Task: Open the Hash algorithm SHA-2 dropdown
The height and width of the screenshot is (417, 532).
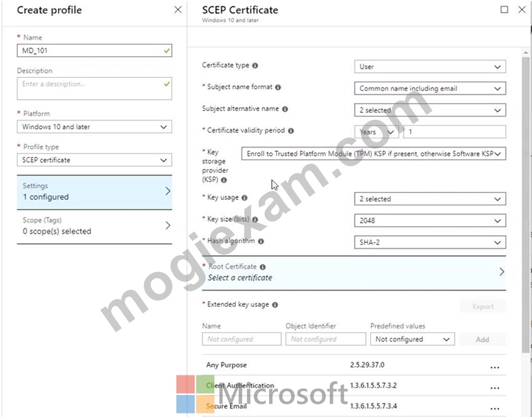Action: pos(430,242)
